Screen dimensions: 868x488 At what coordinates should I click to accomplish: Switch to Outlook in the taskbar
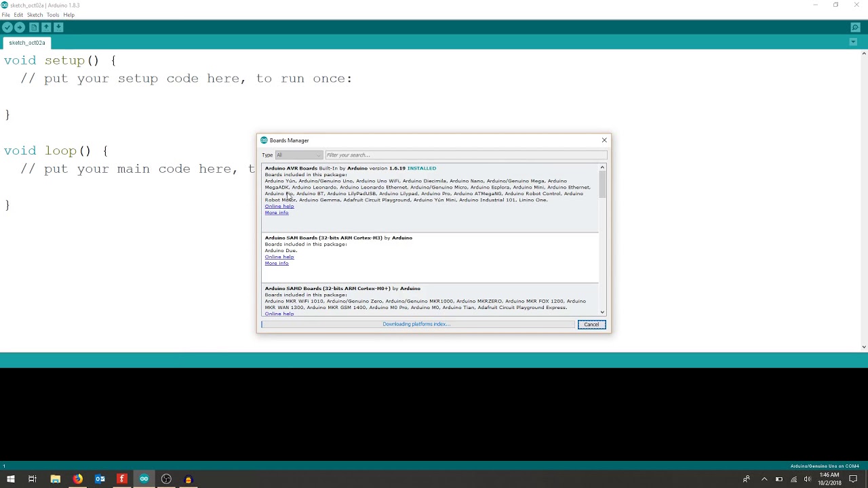click(x=100, y=479)
